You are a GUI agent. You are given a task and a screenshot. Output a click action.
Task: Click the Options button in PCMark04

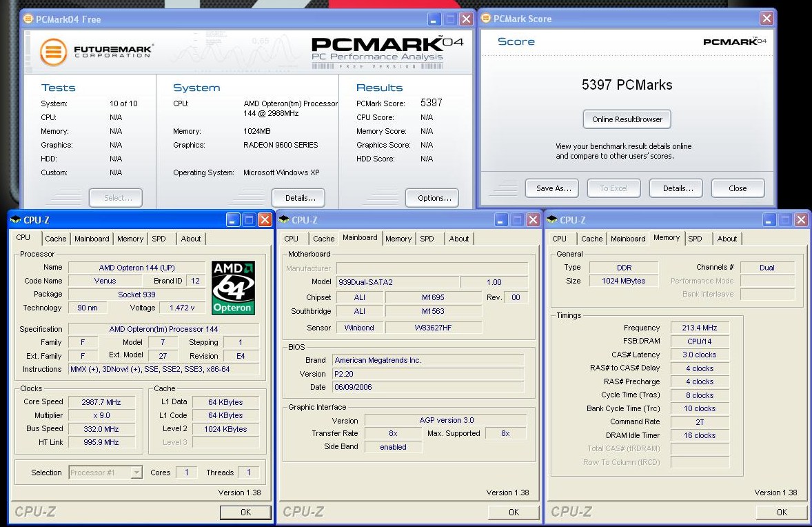pyautogui.click(x=432, y=198)
